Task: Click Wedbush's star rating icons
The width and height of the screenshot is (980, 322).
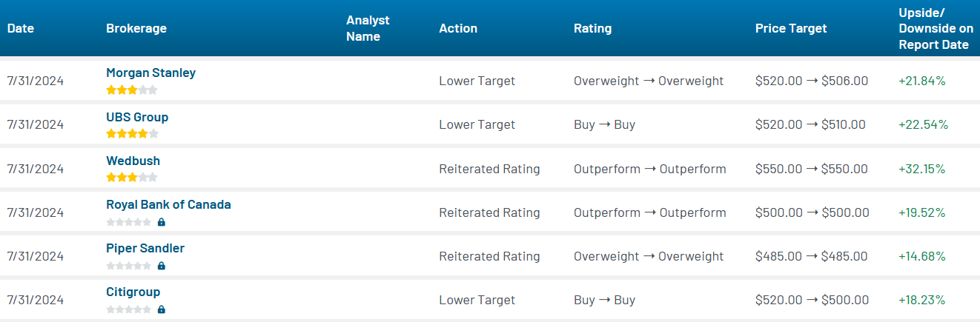Action: click(132, 178)
